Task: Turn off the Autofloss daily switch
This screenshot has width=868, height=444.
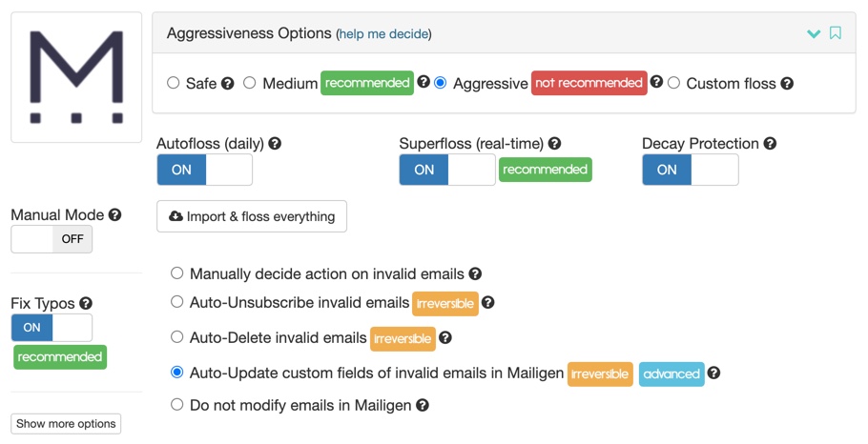Action: [x=205, y=170]
